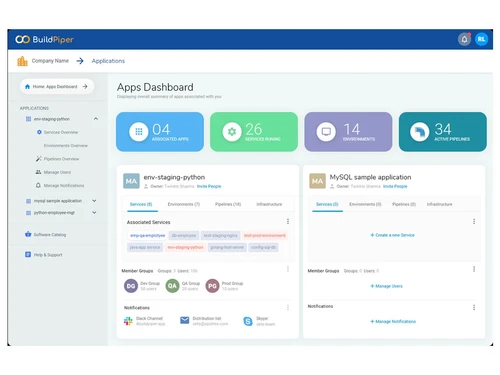The image size is (500, 375).
Task: Open the Applications breadcrumb link
Action: pyautogui.click(x=108, y=61)
